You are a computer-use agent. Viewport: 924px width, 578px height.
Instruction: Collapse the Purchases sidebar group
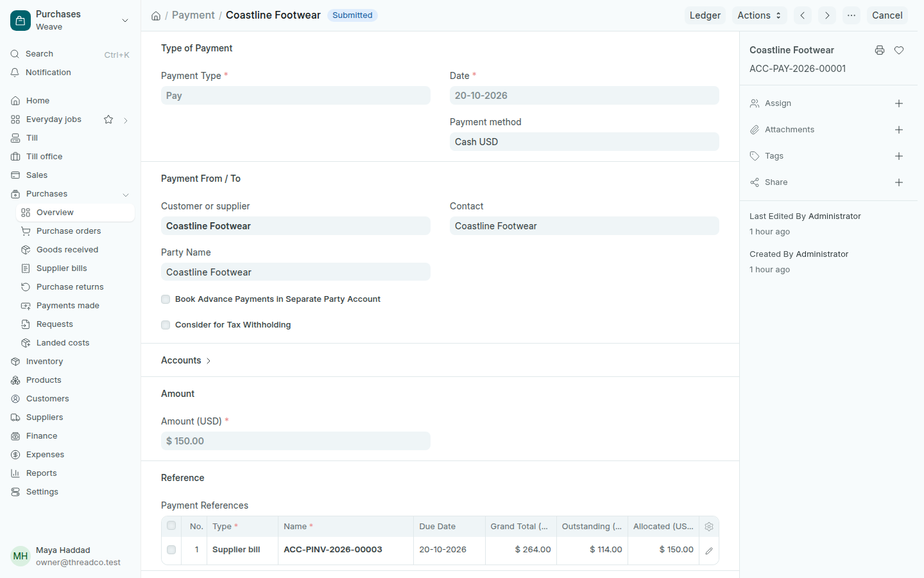pos(126,195)
